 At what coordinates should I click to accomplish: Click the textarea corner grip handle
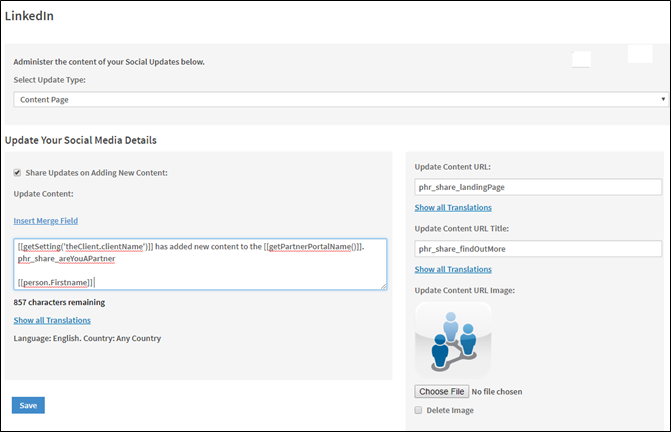click(383, 287)
